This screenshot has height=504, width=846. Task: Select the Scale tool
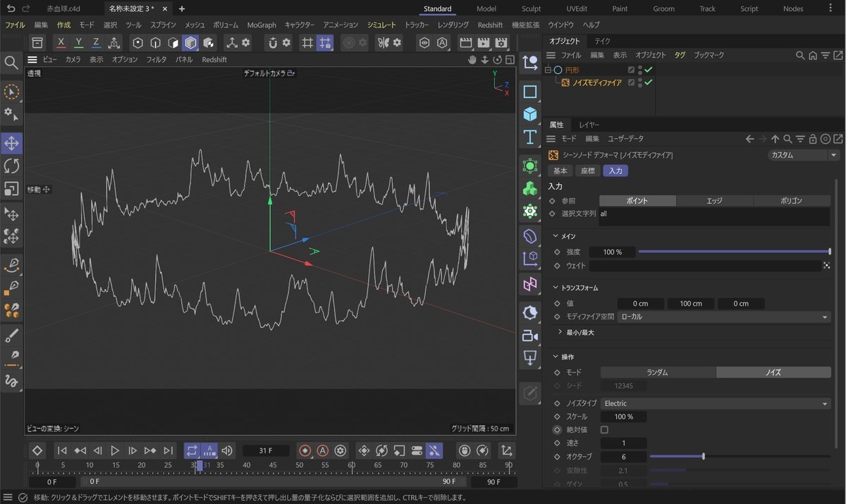click(11, 189)
